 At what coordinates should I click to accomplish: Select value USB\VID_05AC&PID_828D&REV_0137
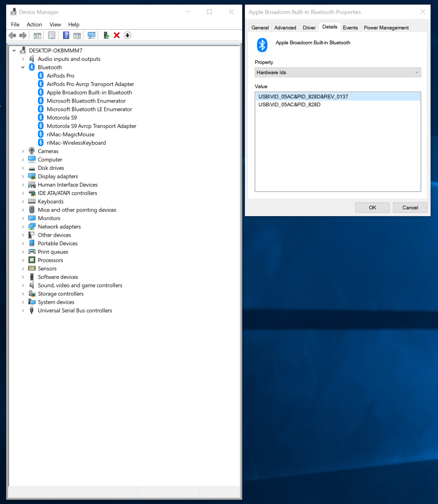pos(338,97)
